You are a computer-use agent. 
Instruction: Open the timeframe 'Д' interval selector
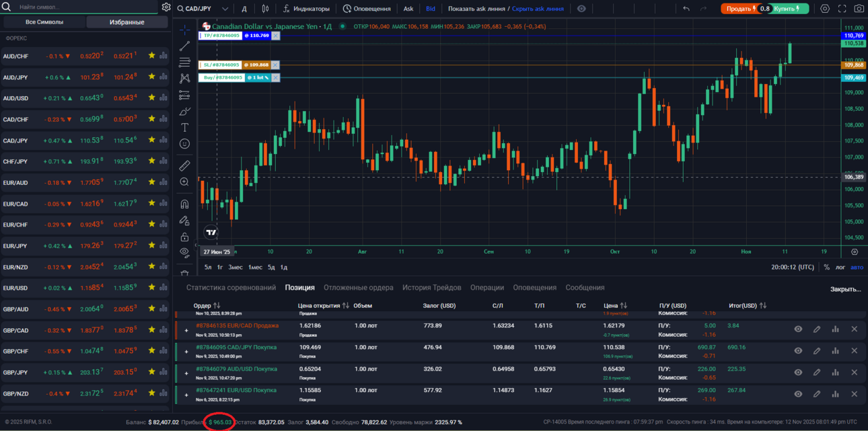244,9
